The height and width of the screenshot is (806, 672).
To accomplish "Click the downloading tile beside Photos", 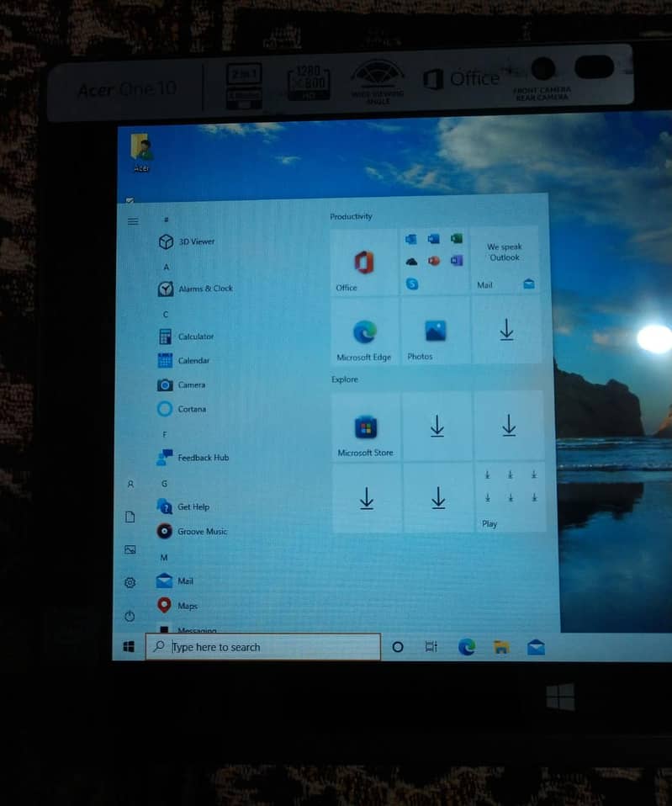I will point(506,330).
